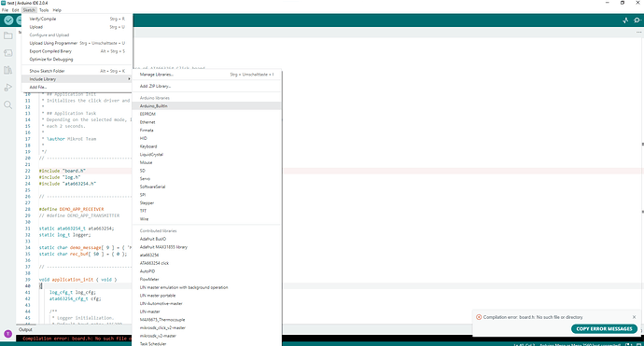Include the lowercase ata663254 library
The width and height of the screenshot is (644, 346).
[x=207, y=255]
